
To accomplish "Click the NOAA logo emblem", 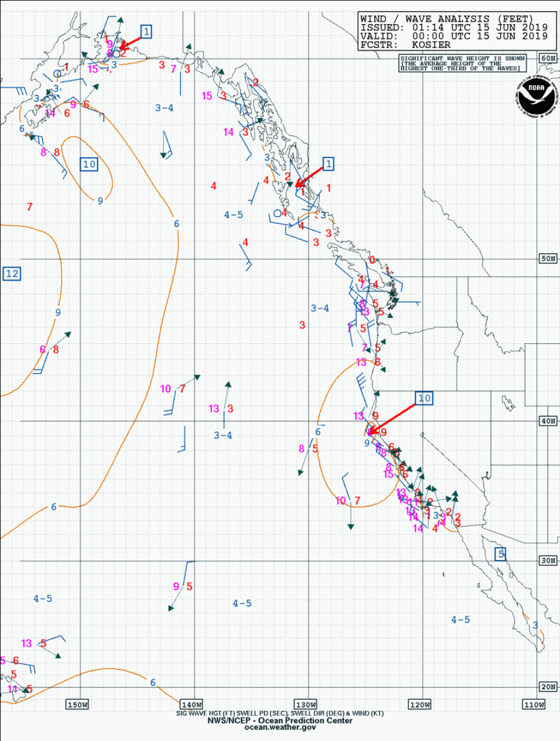I will tap(536, 96).
